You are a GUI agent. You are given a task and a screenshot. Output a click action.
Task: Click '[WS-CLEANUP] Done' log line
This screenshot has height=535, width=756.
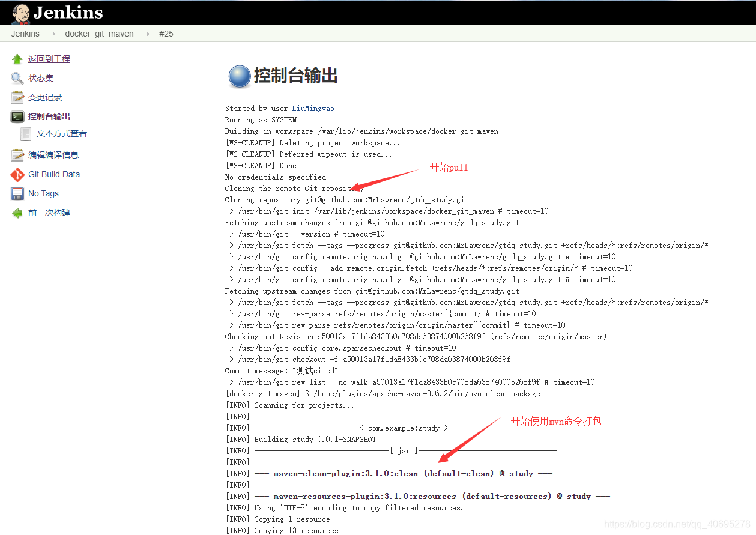pyautogui.click(x=261, y=166)
